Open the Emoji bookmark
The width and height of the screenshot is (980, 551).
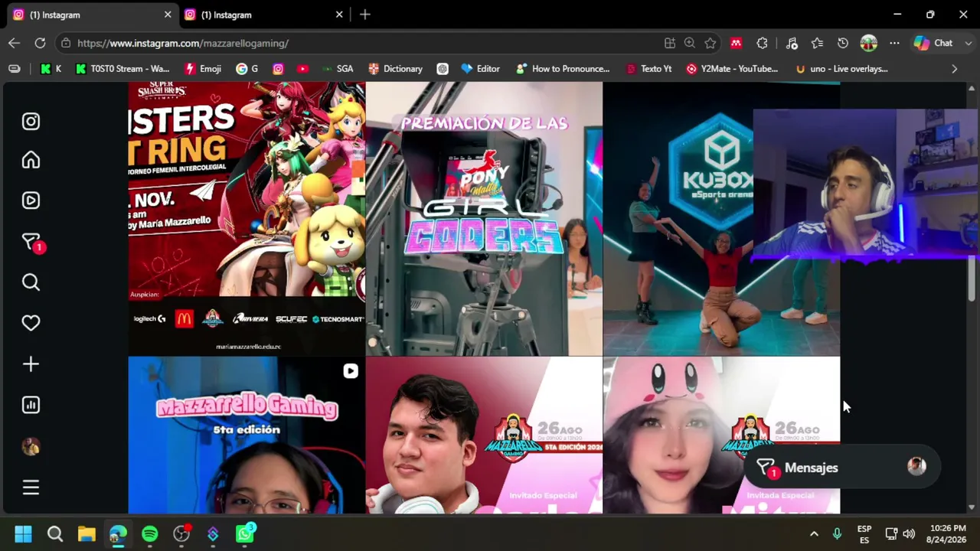(203, 69)
